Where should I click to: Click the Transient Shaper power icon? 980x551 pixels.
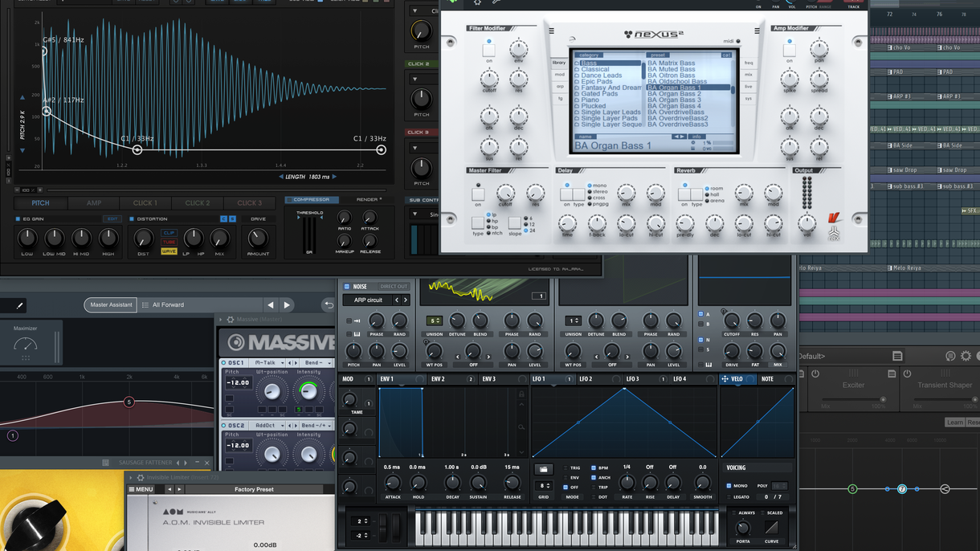(x=907, y=373)
